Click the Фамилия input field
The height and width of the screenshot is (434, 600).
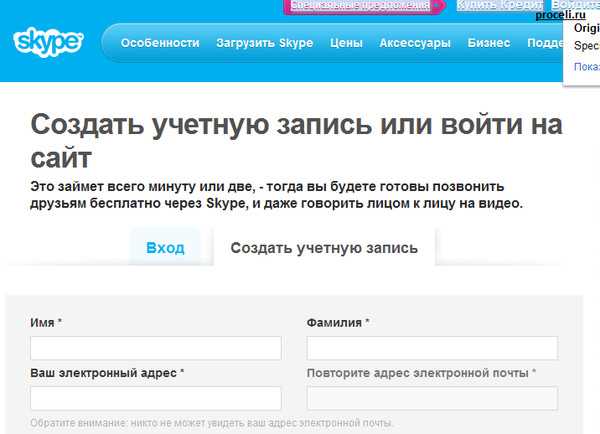432,348
